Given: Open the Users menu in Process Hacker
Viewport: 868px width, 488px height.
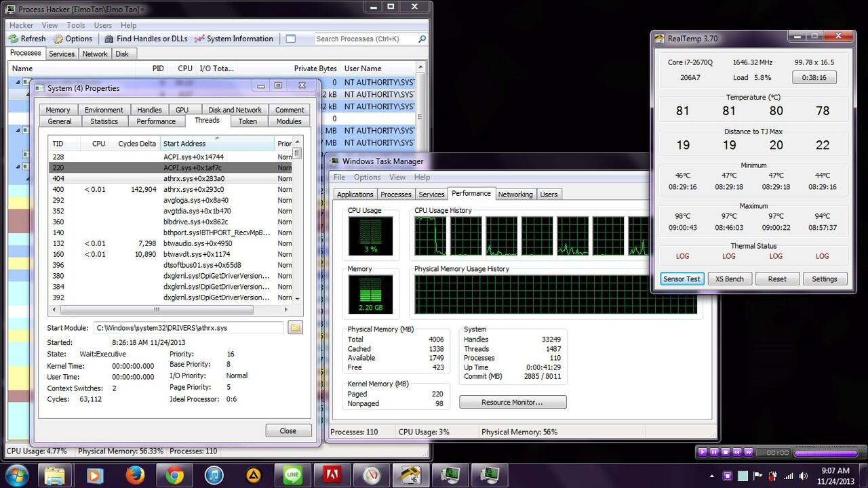Looking at the screenshot, I should tap(103, 25).
